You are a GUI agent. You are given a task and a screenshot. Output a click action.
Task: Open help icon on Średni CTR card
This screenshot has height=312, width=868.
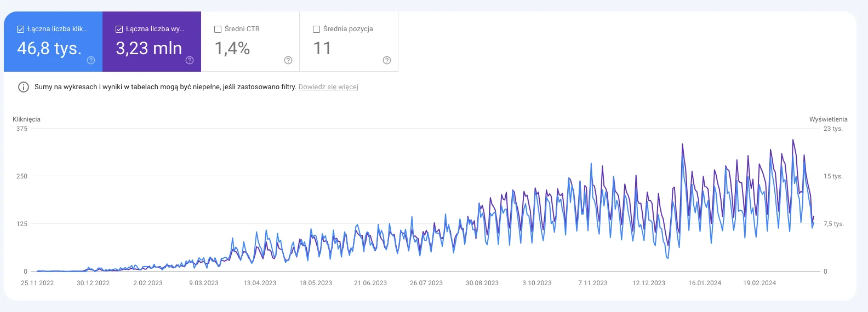tap(288, 60)
